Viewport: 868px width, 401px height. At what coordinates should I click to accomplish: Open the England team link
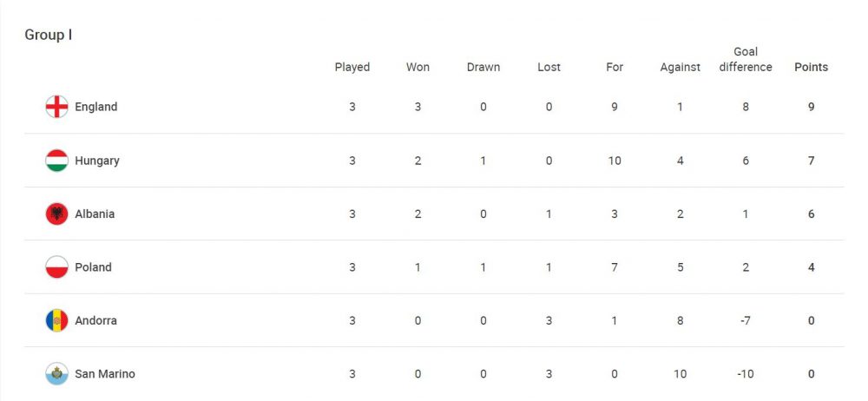[95, 107]
